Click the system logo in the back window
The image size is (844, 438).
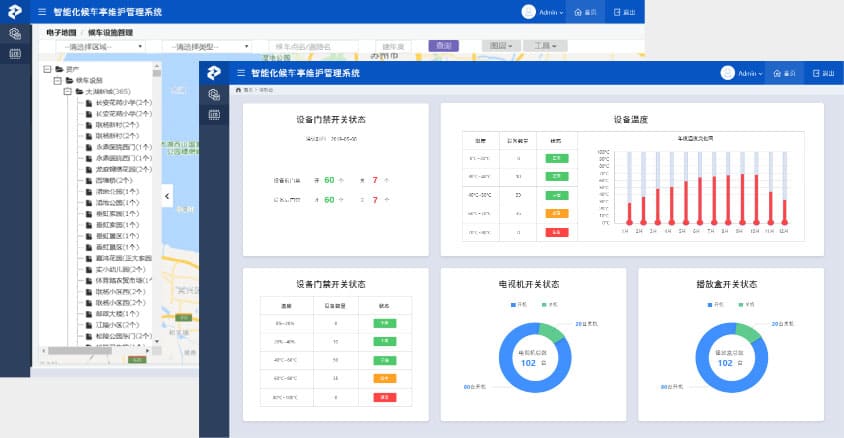15,11
